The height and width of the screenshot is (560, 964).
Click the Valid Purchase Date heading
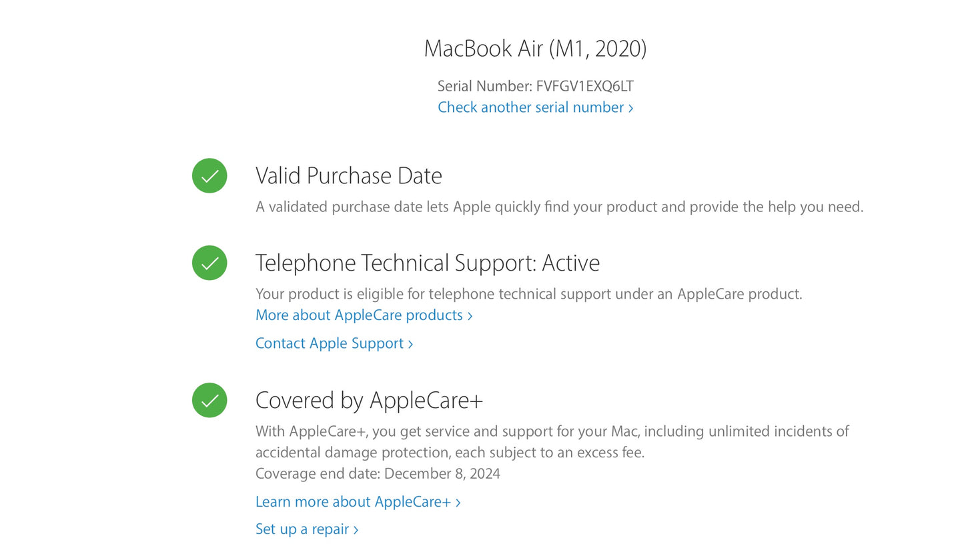click(348, 176)
